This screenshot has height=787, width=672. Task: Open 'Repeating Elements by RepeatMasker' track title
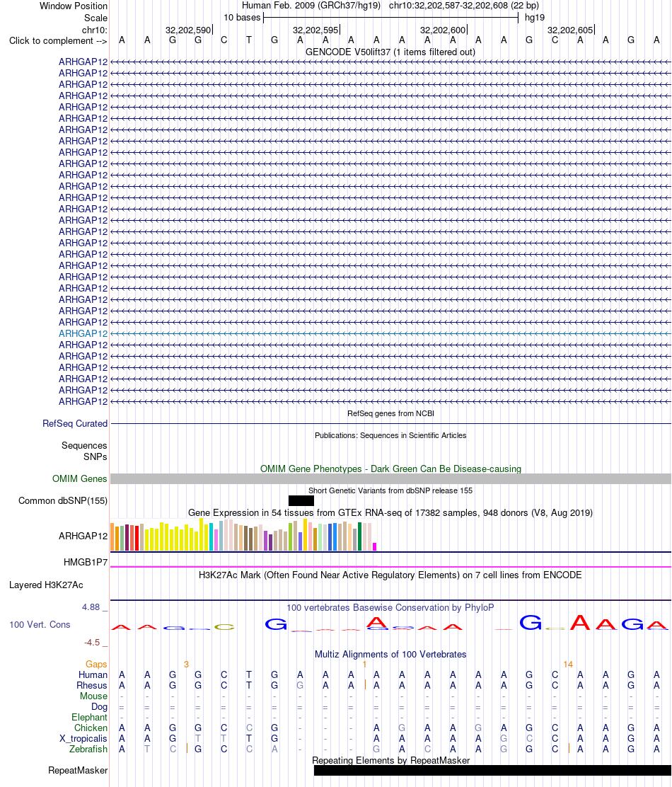click(x=390, y=760)
